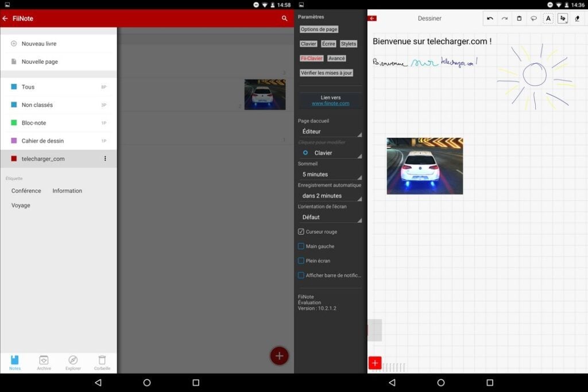This screenshot has height=392, width=588.
Task: Tap the car image in the note
Action: click(x=424, y=166)
